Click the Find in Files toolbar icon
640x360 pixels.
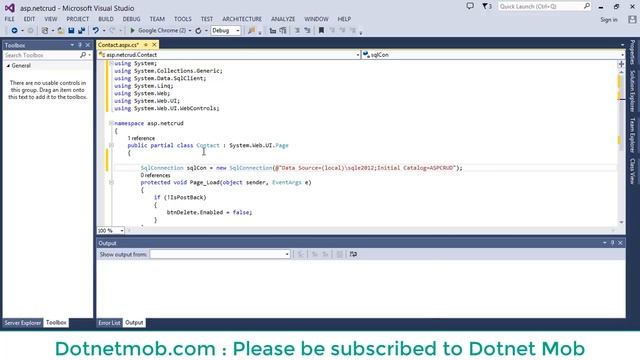point(251,31)
